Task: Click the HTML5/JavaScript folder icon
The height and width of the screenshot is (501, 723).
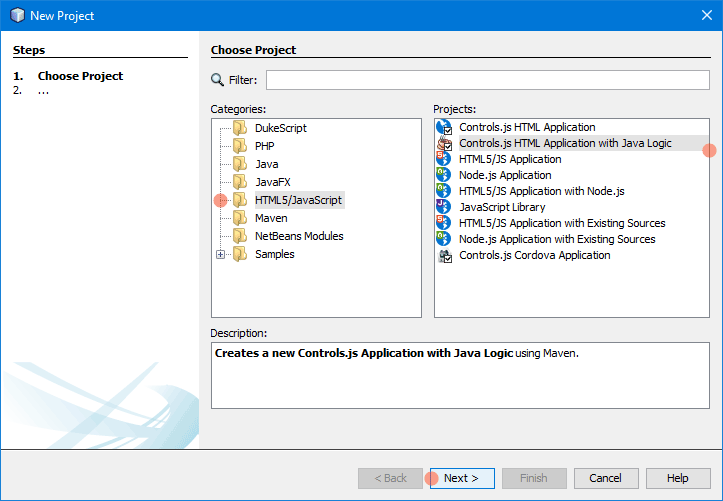Action: coord(240,200)
